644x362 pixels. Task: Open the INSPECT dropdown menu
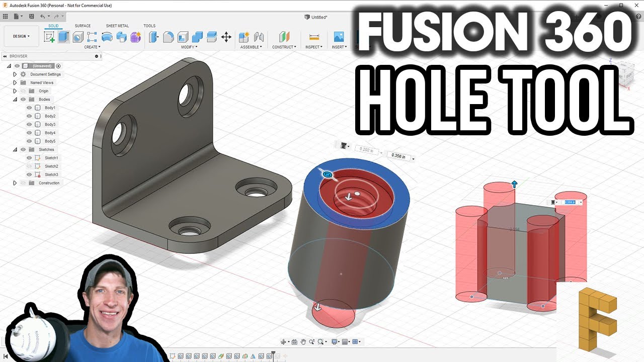314,47
